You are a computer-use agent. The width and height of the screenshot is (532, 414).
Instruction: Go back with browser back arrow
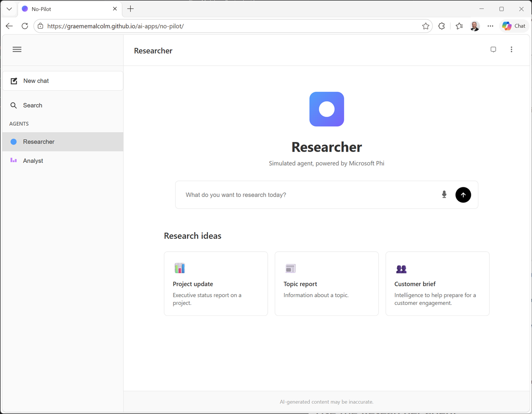pyautogui.click(x=9, y=26)
